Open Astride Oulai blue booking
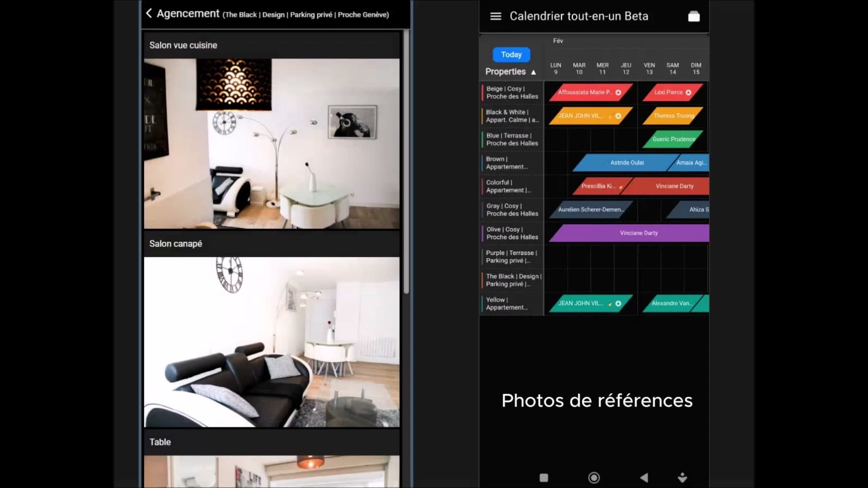Image resolution: width=868 pixels, height=488 pixels. 627,163
